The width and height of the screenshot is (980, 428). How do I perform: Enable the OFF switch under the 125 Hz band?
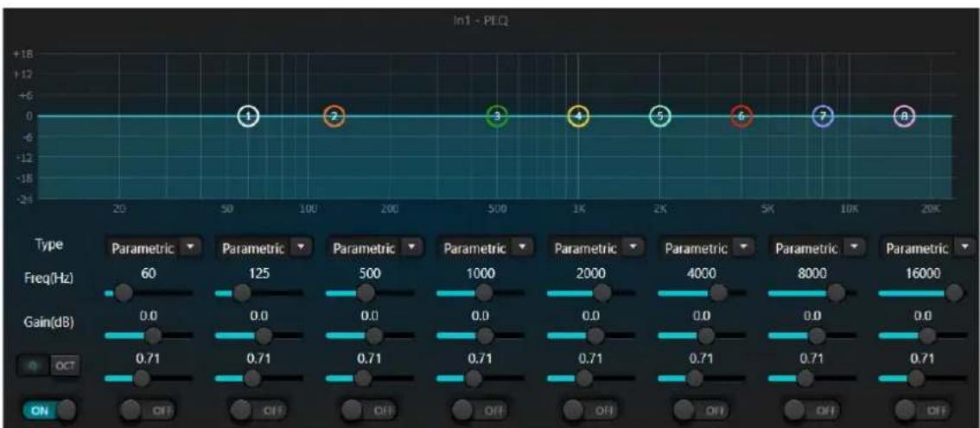258,411
